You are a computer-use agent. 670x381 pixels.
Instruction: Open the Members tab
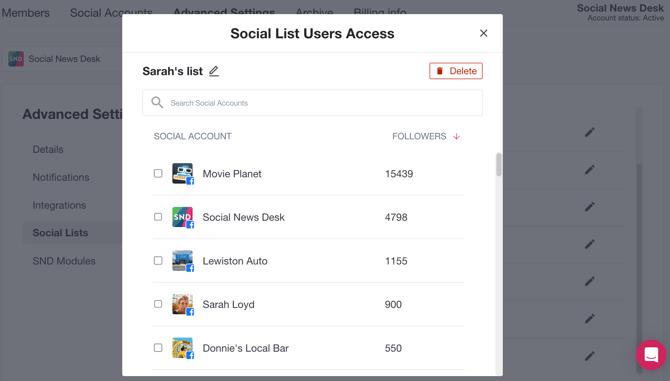[x=26, y=13]
